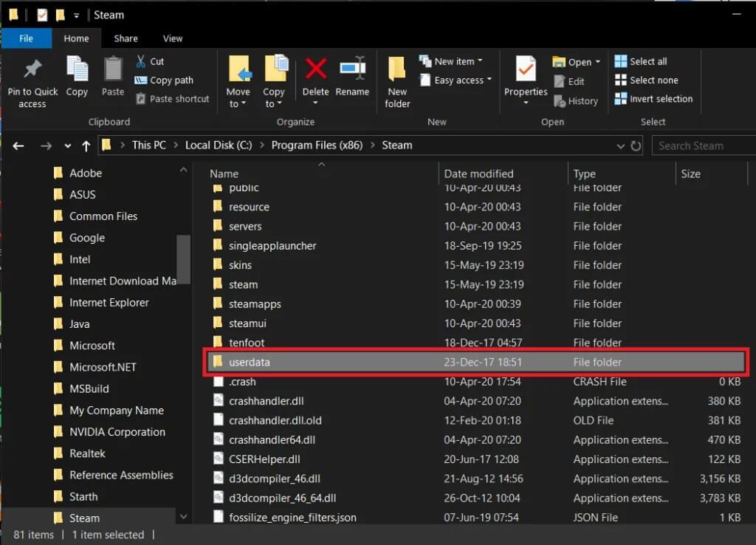
Task: Switch to the View ribbon tab
Action: pyautogui.click(x=173, y=38)
